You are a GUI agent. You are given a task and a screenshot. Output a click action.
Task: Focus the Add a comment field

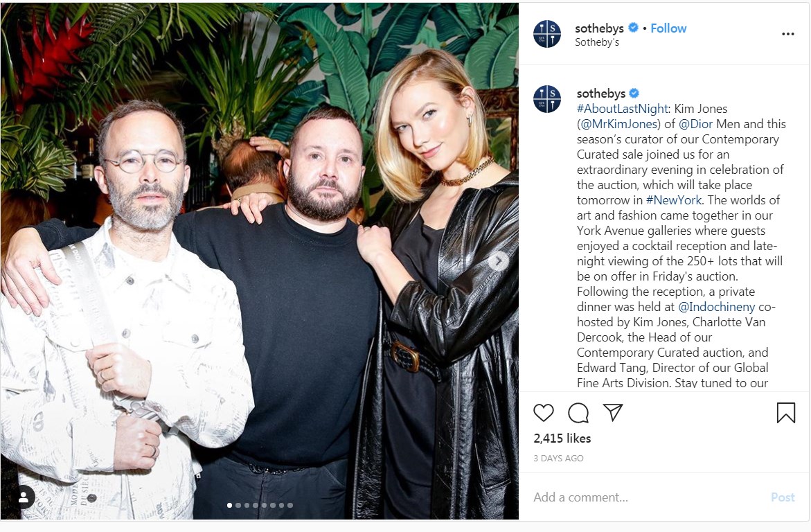pos(647,497)
